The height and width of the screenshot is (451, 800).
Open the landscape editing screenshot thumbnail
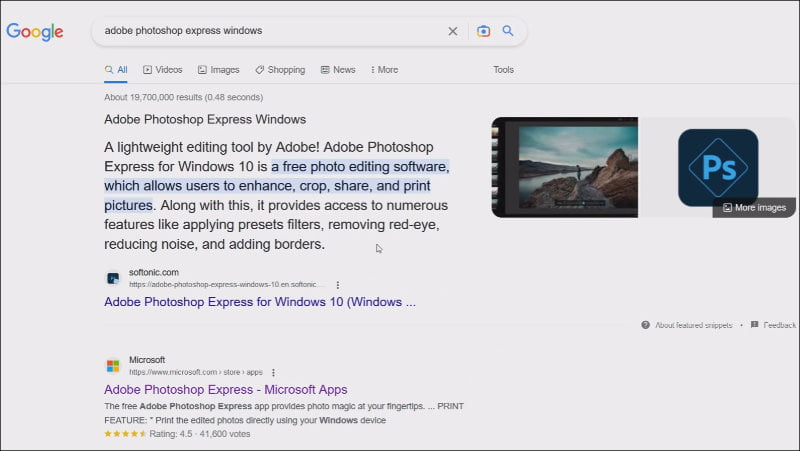565,167
